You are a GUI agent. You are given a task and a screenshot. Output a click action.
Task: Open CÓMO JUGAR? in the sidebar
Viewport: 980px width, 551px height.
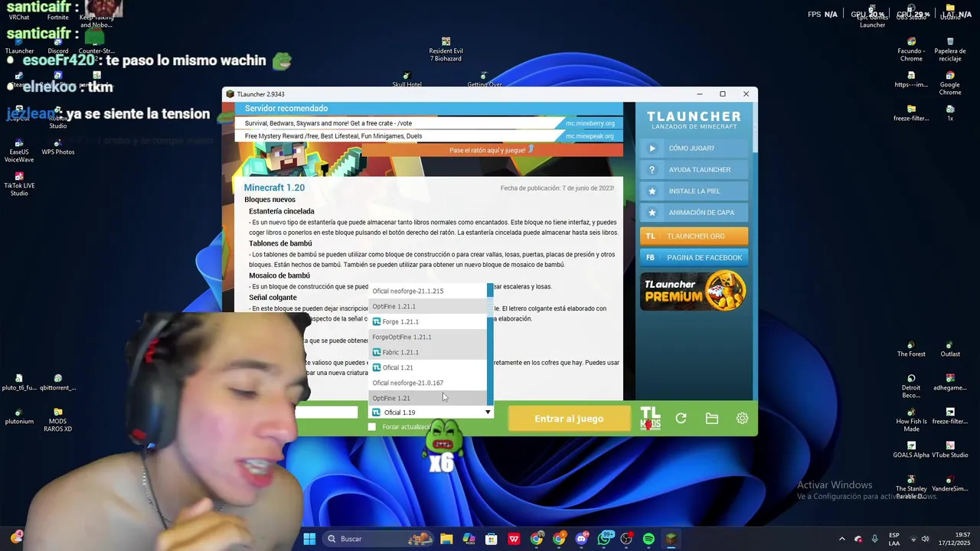pyautogui.click(x=694, y=148)
